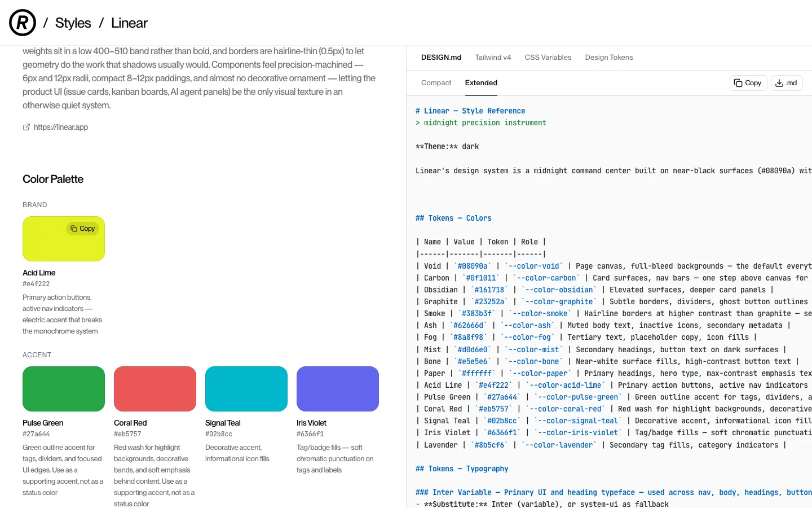Click the BRAND section label
Screen dimensions: 812x508
(x=35, y=205)
